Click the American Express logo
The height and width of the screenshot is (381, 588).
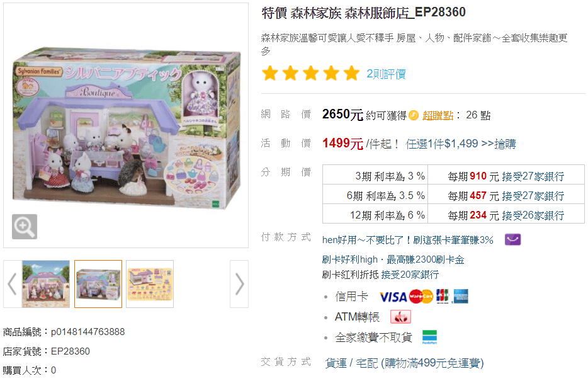460,296
